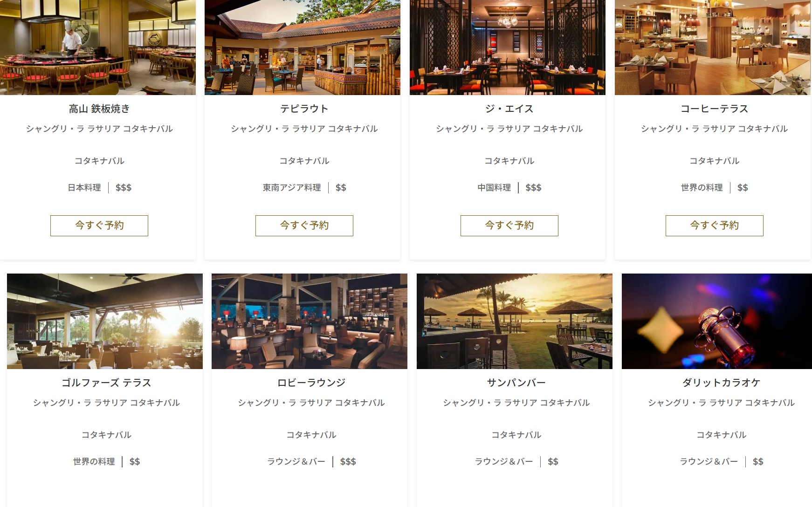Click the ゴルファーズ テラス title

[106, 383]
